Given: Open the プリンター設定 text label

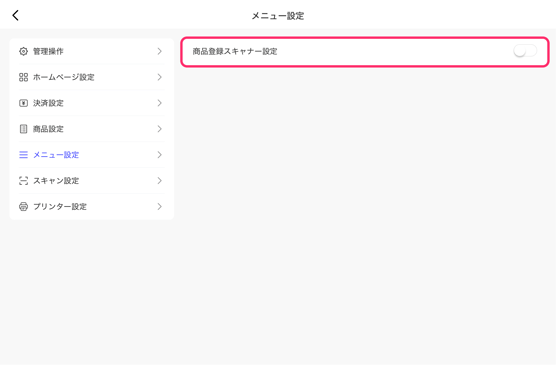Looking at the screenshot, I should [x=60, y=207].
